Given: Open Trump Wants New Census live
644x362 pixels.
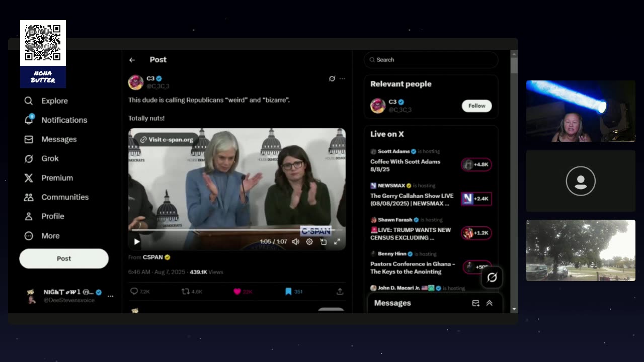Looking at the screenshot, I should point(411,234).
